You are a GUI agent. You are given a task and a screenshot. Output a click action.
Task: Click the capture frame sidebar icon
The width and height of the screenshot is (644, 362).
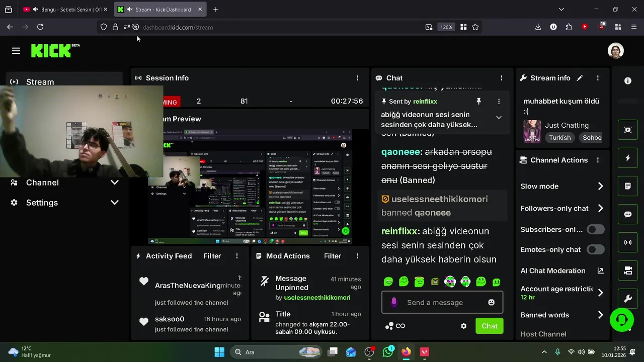628,130
